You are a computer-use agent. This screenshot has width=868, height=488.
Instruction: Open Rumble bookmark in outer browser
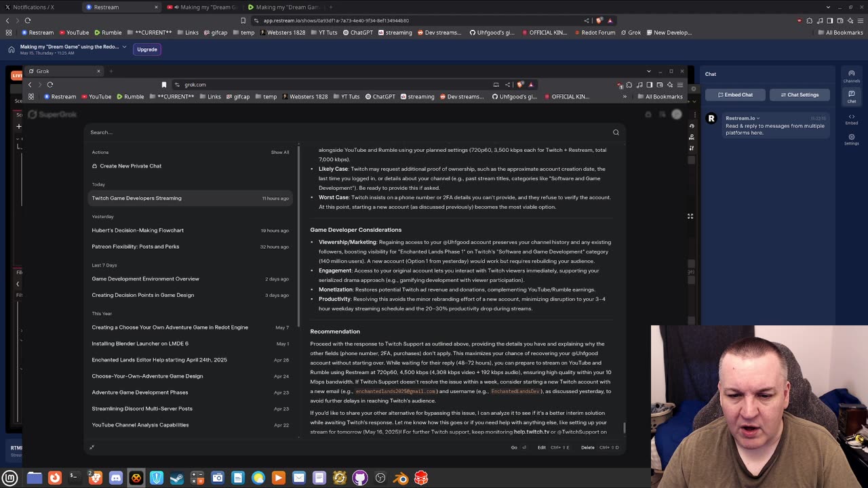click(x=107, y=33)
